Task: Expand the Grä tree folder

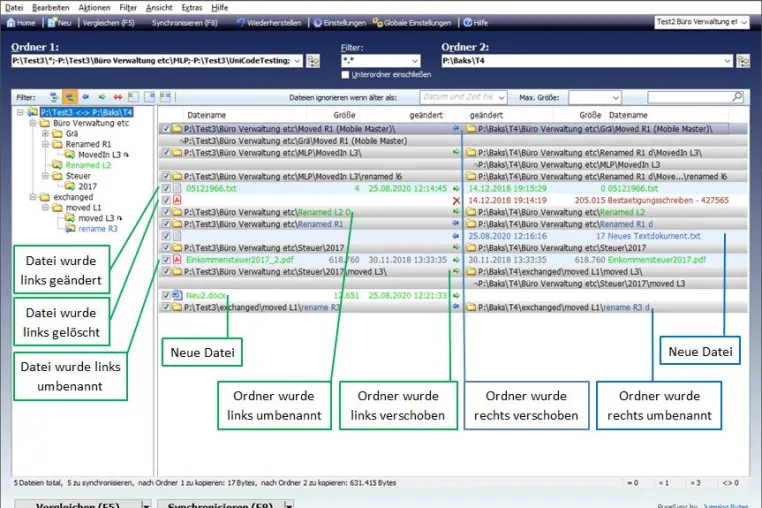Action: point(45,134)
